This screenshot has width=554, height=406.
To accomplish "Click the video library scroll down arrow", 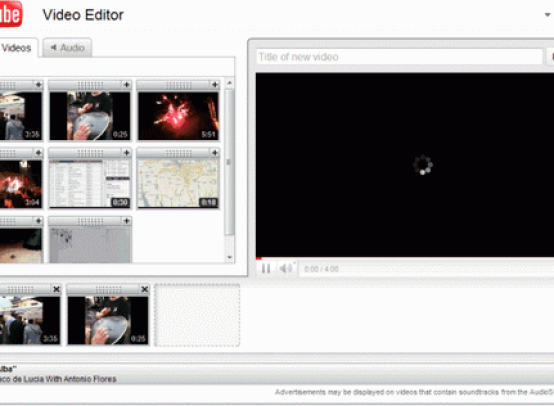I will coord(230,258).
